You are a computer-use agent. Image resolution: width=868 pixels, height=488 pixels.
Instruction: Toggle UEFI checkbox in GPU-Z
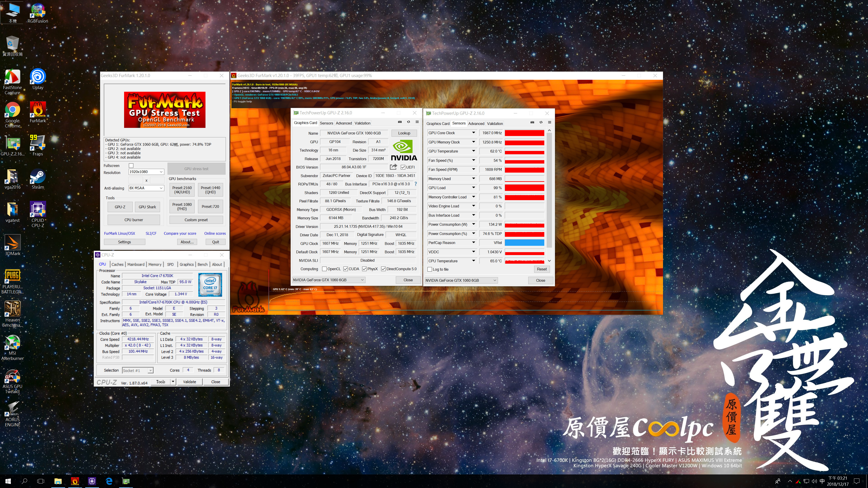[403, 167]
